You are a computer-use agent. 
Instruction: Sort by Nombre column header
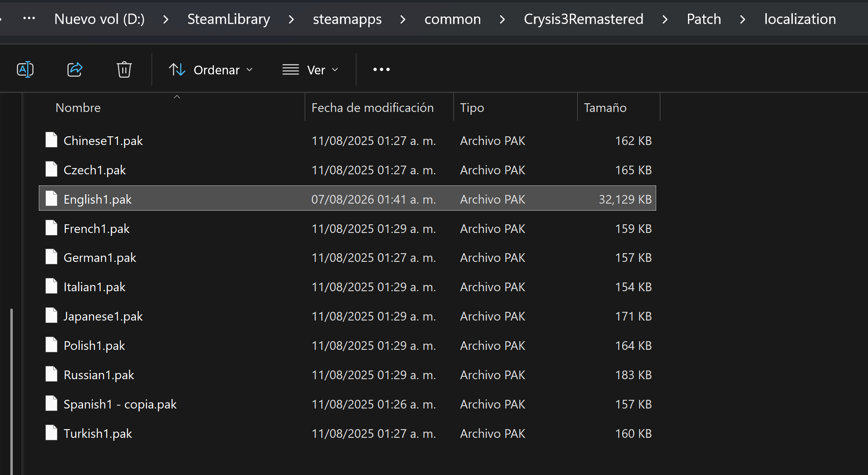(x=171, y=107)
